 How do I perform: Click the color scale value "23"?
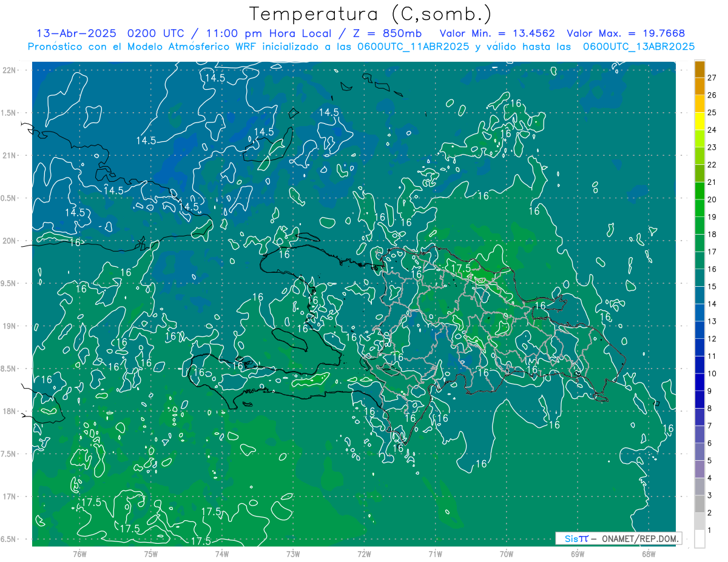712,147
